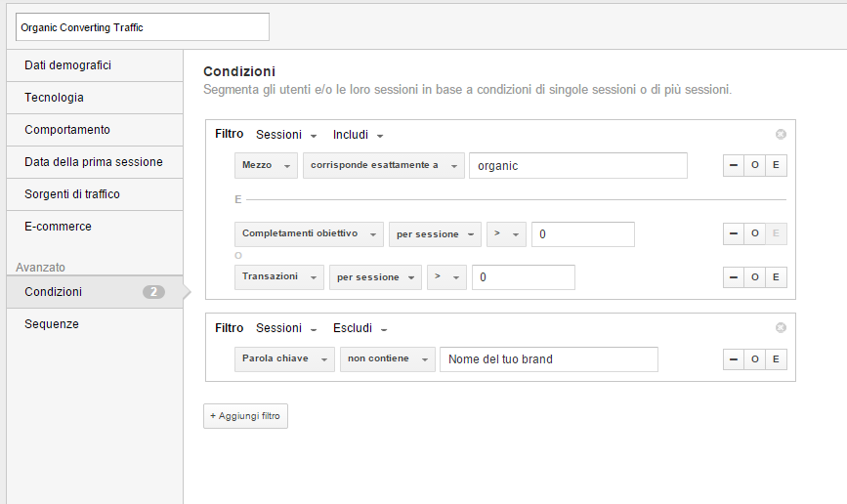Open the 'corrisponde esattamente a' dropdown
847x504 pixels.
[x=383, y=166]
